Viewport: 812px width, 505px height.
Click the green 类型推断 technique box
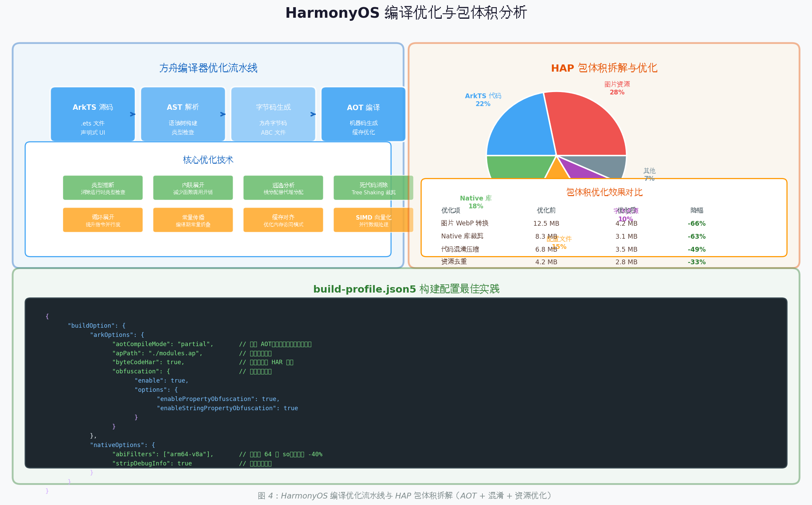[103, 188]
